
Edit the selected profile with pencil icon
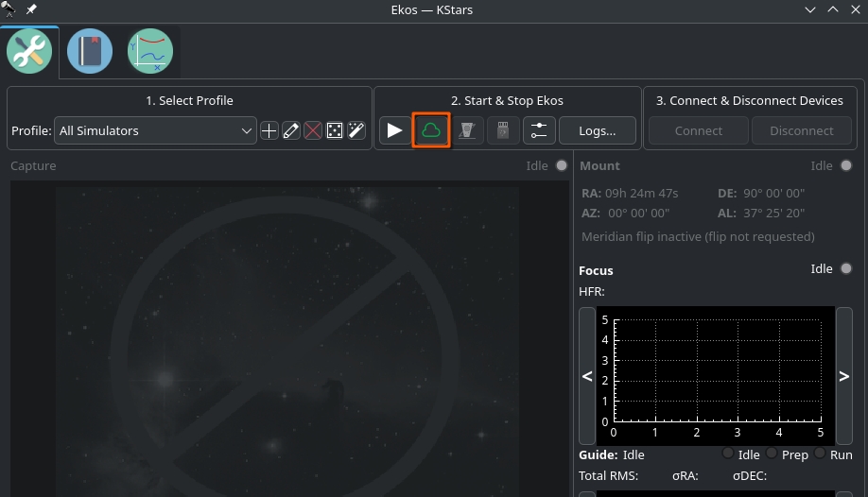coord(291,130)
